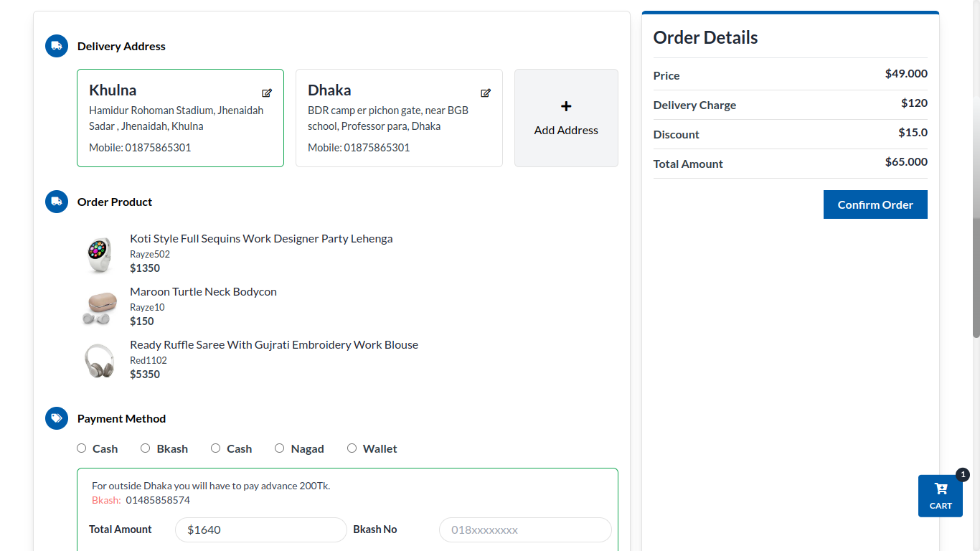Open the headphones product thumbnail

(x=100, y=360)
